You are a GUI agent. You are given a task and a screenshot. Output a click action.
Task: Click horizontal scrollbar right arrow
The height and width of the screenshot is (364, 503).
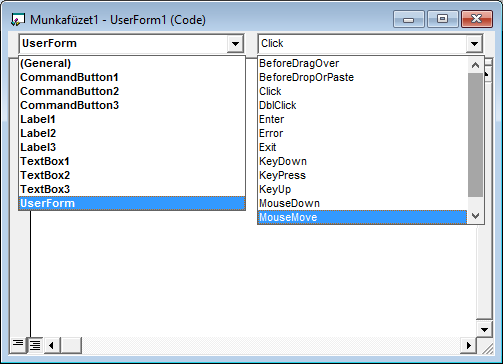point(468,345)
